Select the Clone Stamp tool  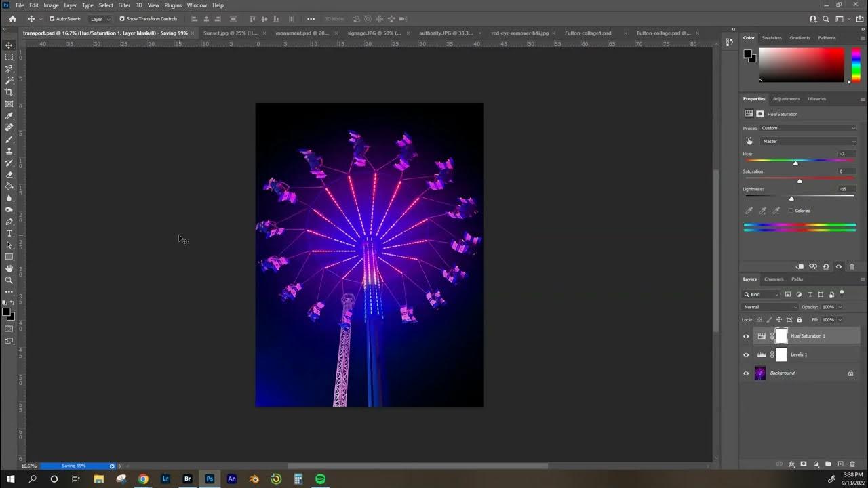pyautogui.click(x=9, y=151)
